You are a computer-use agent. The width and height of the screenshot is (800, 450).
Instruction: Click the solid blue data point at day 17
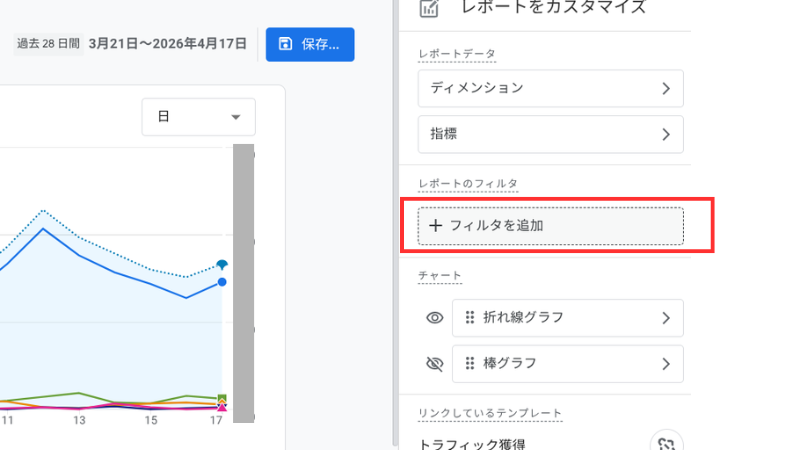coord(222,282)
